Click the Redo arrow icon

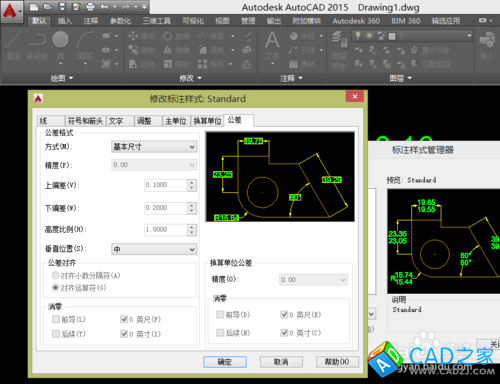tap(125, 7)
